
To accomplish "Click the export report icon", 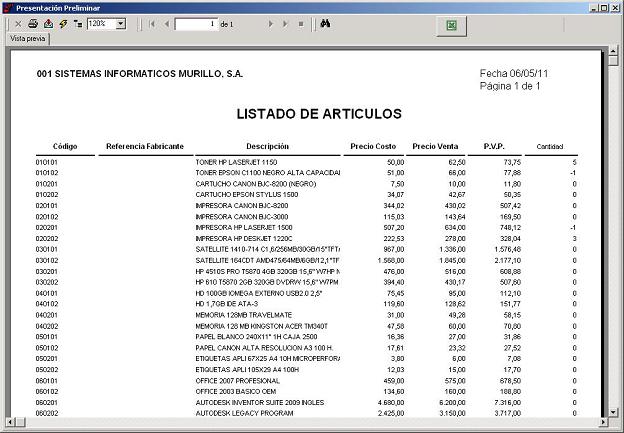I will coord(48,24).
